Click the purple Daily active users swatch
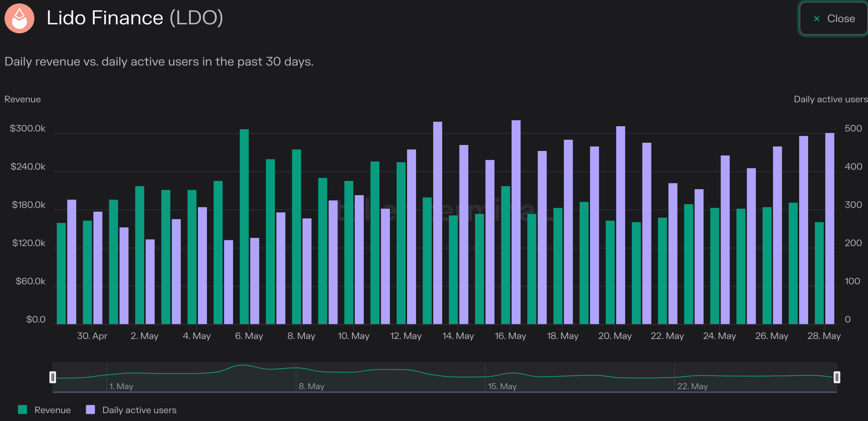Viewport: 868px width, 421px height. pyautogui.click(x=90, y=409)
